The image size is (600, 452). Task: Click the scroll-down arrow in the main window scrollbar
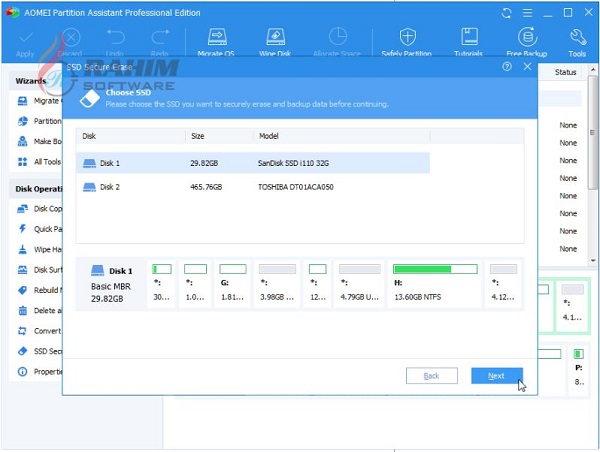(593, 260)
